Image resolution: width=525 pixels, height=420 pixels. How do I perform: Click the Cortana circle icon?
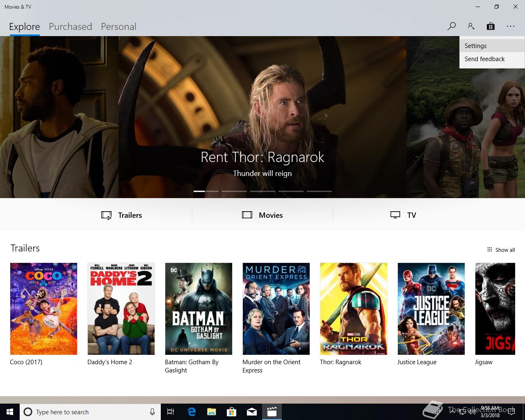click(28, 412)
